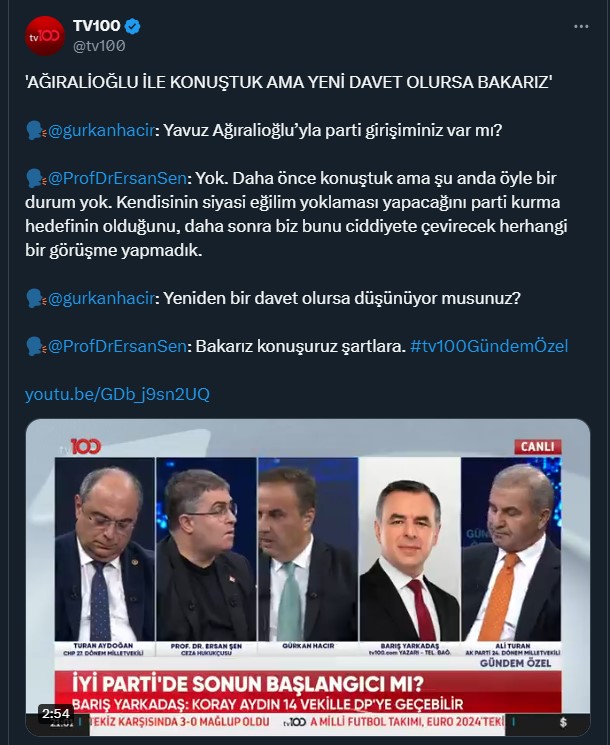610x745 pixels.
Task: Click the #tv100GündemÖzel hashtag
Action: [489, 346]
